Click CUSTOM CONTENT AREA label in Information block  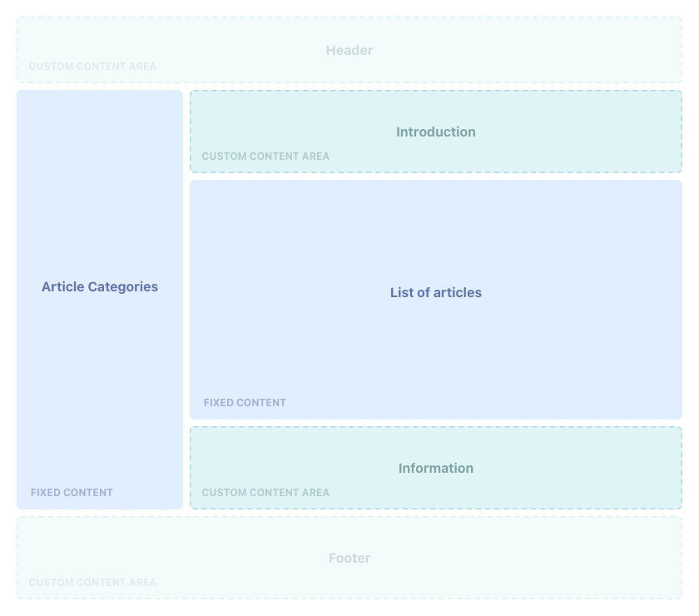coord(265,493)
